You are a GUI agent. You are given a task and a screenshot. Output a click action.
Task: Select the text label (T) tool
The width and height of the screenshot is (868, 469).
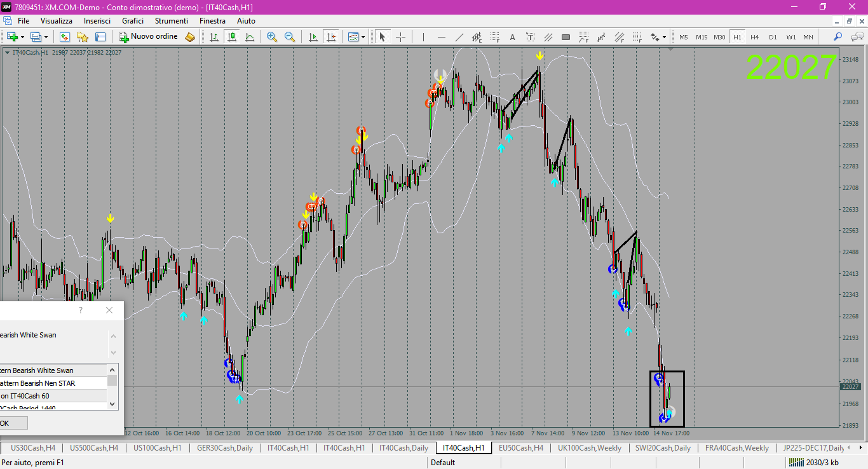531,37
